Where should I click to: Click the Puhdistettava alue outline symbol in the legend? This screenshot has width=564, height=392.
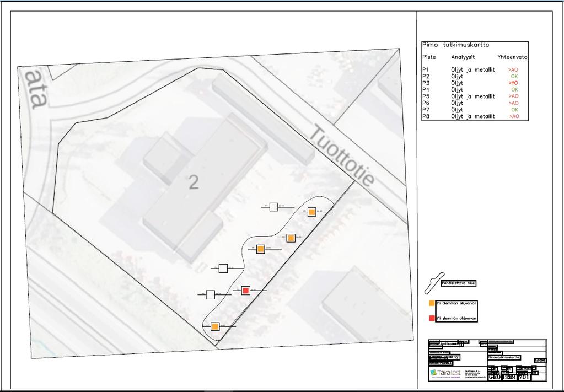coord(434,283)
